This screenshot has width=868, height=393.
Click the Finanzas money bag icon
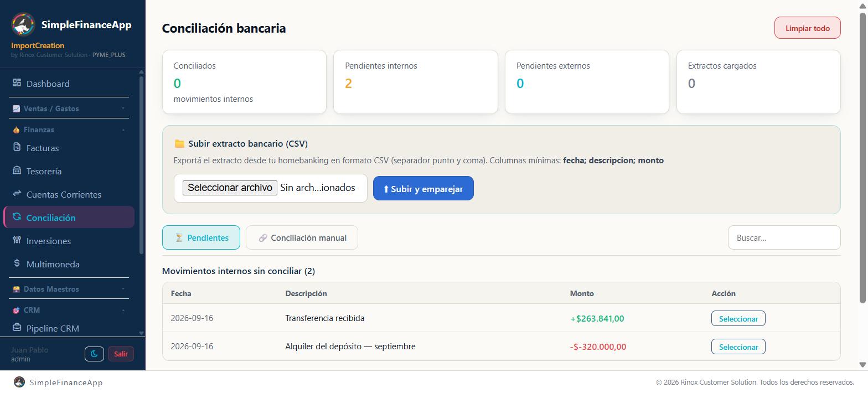click(x=16, y=130)
